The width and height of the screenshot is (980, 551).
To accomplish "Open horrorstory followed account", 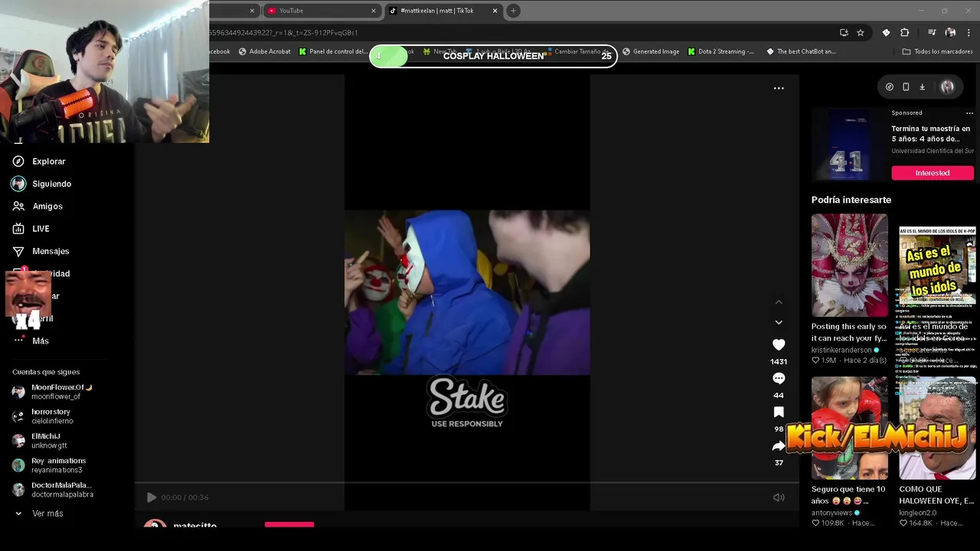I will point(43,416).
